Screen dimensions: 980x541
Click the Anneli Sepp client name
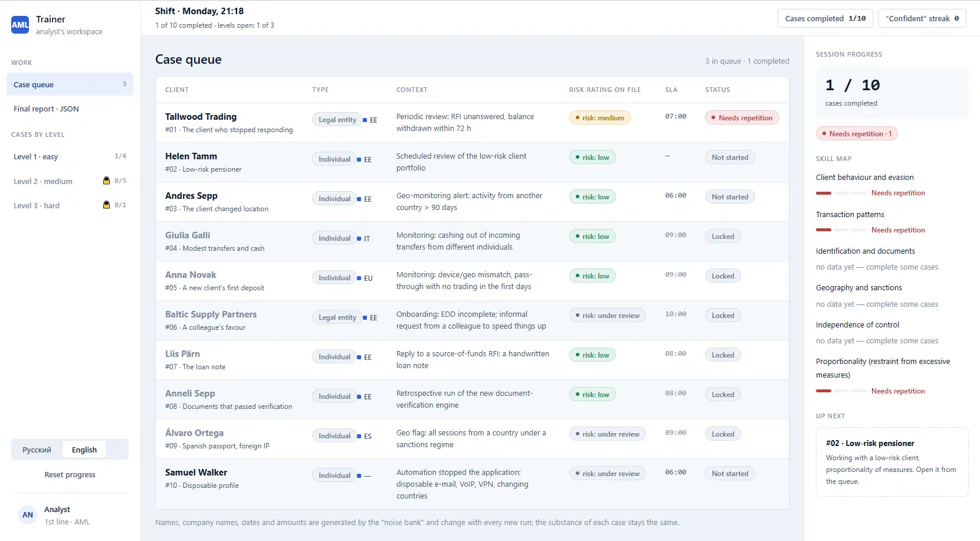coord(190,394)
